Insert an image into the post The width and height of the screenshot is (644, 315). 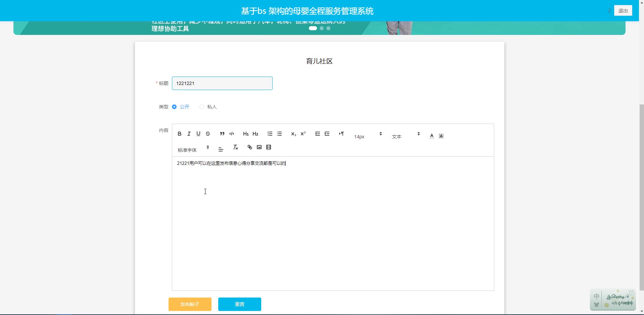coord(259,147)
